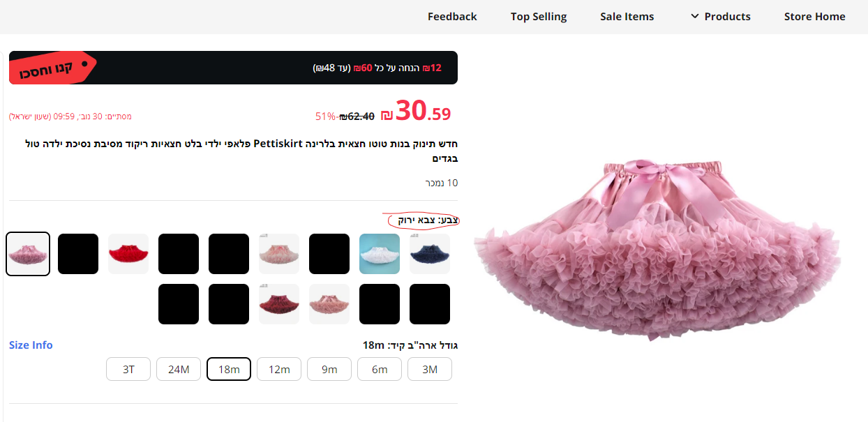Choose the 6m size button

click(x=380, y=370)
